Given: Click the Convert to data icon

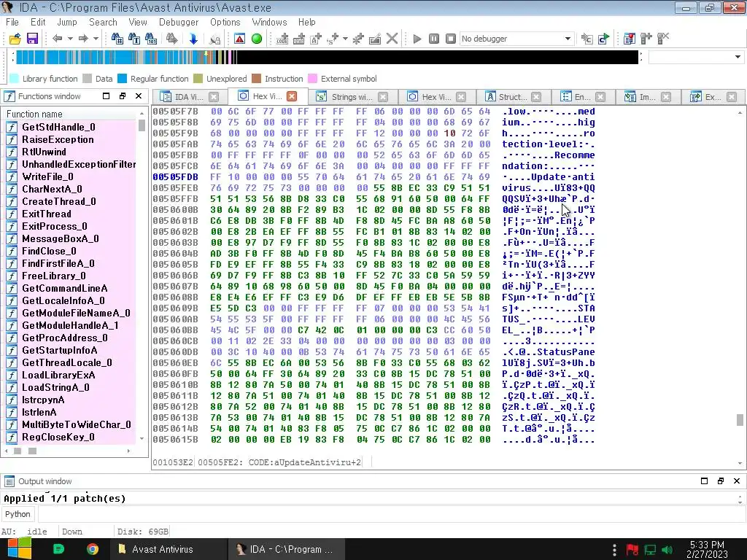Looking at the screenshot, I should coord(299,39).
